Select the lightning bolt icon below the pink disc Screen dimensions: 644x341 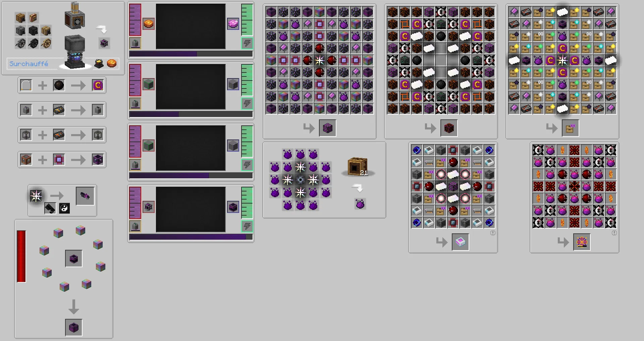pyautogui.click(x=247, y=43)
